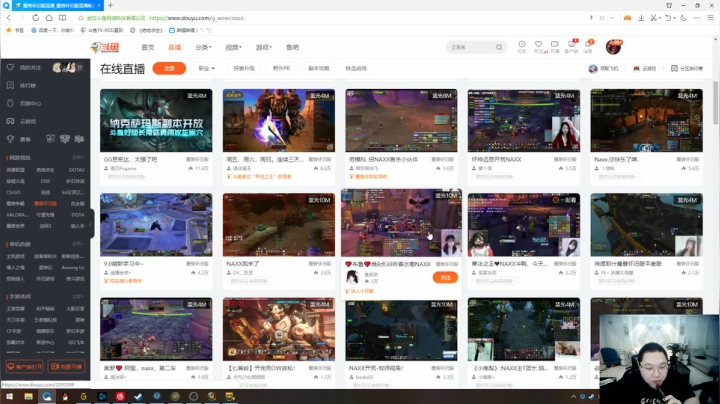Image resolution: width=720 pixels, height=404 pixels.
Task: Open the user avatar in the header
Action: point(614,47)
